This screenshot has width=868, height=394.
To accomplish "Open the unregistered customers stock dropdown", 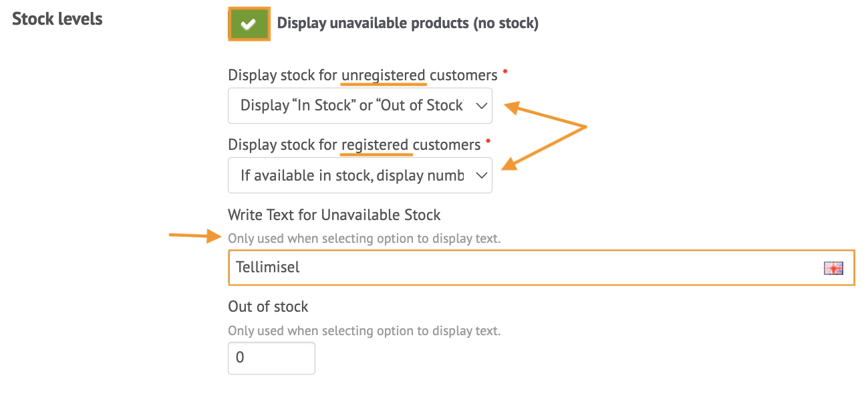I will 360,106.
